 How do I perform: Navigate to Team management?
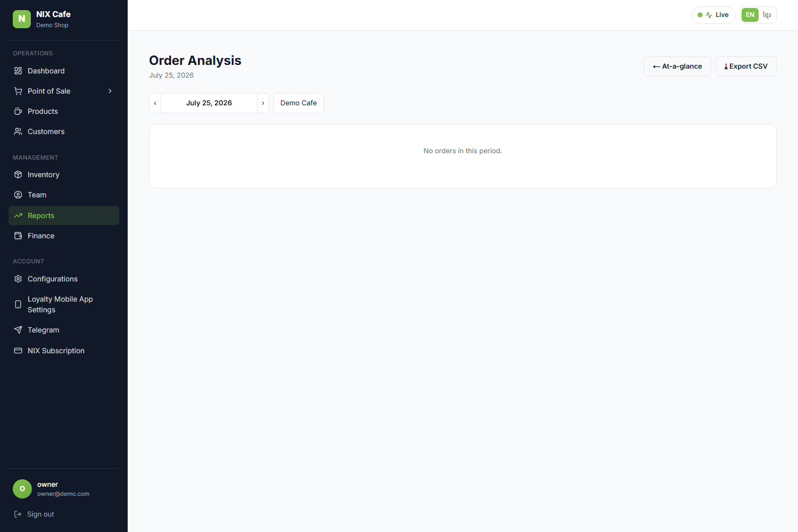click(64, 195)
